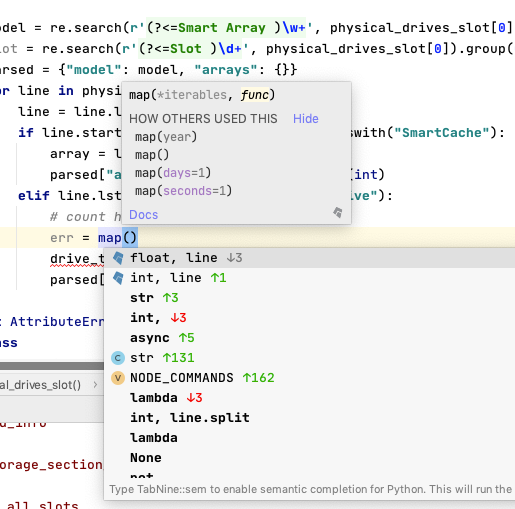
Task: Pick the 'str ↑3' completion entry
Action: point(309,298)
